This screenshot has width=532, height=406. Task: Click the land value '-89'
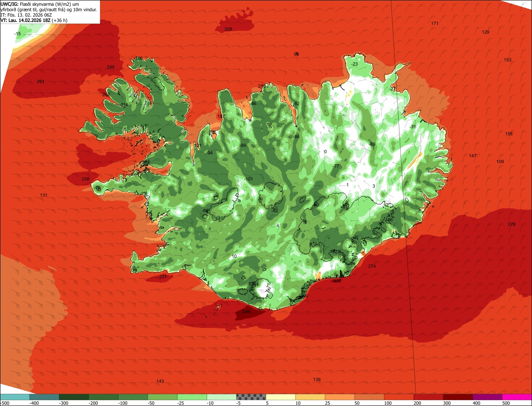click(243, 145)
